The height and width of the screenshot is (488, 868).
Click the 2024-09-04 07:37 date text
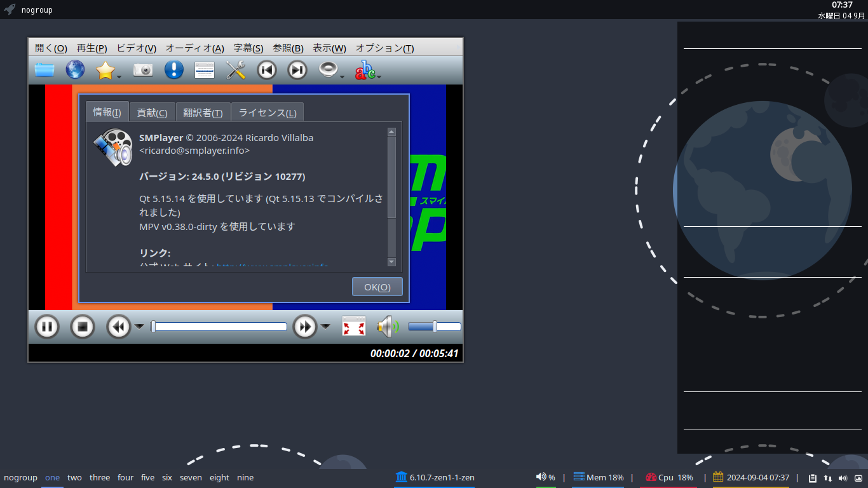[x=758, y=477]
